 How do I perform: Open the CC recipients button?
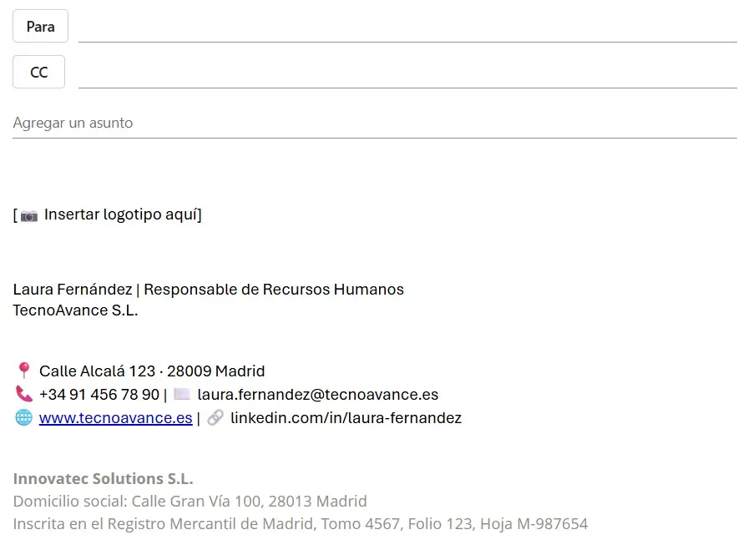point(38,72)
